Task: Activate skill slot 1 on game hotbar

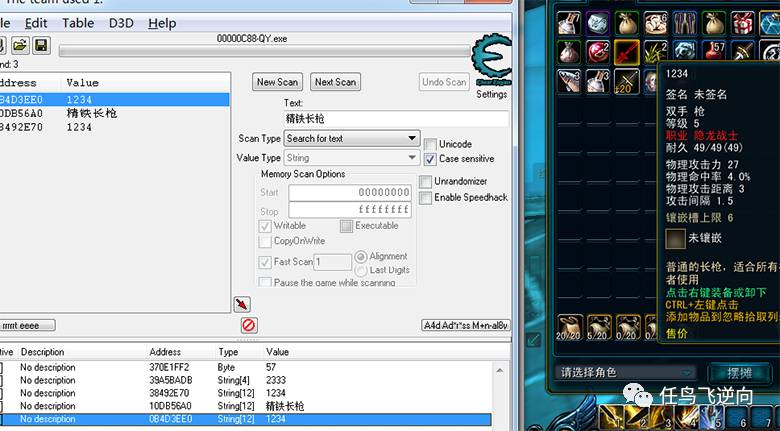Action: click(x=612, y=417)
